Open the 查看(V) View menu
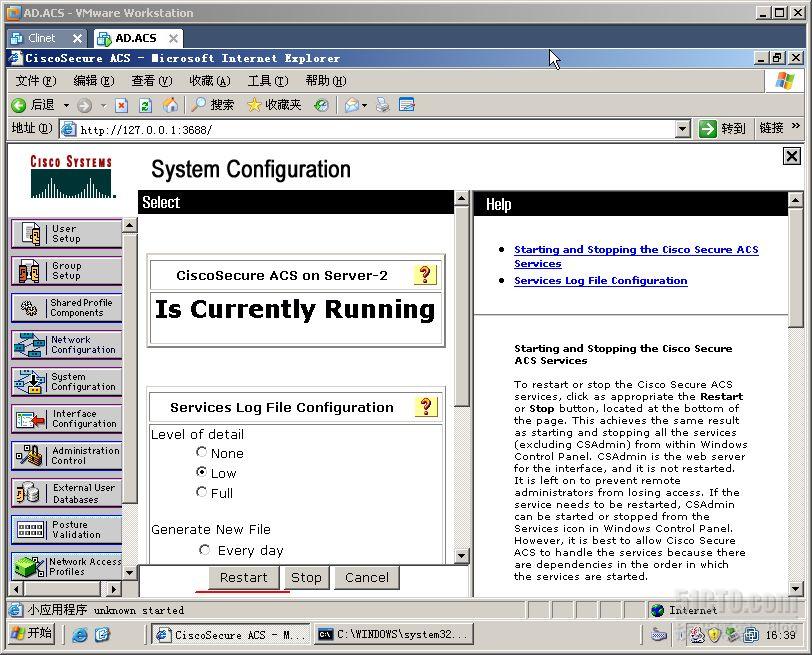The width and height of the screenshot is (812, 655). point(152,81)
